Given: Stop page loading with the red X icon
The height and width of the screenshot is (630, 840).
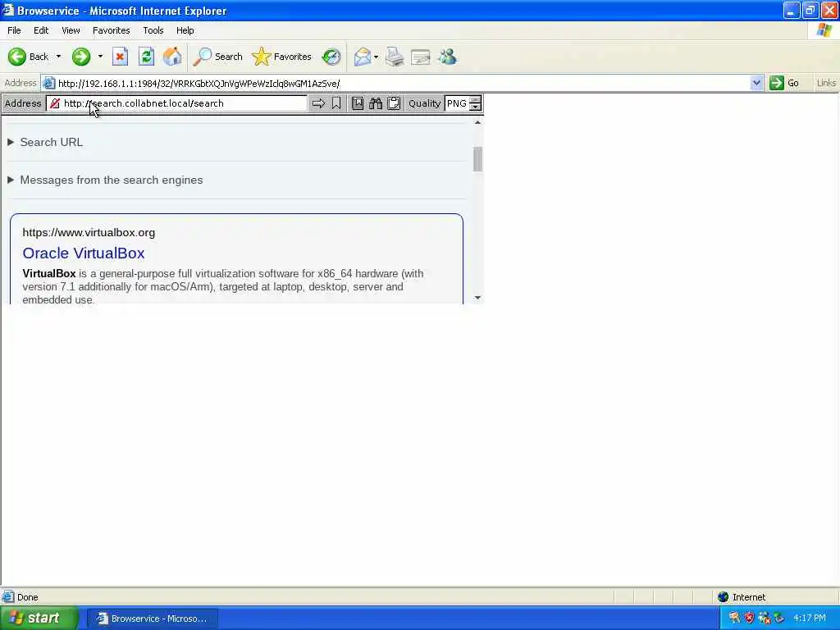Looking at the screenshot, I should tap(120, 57).
